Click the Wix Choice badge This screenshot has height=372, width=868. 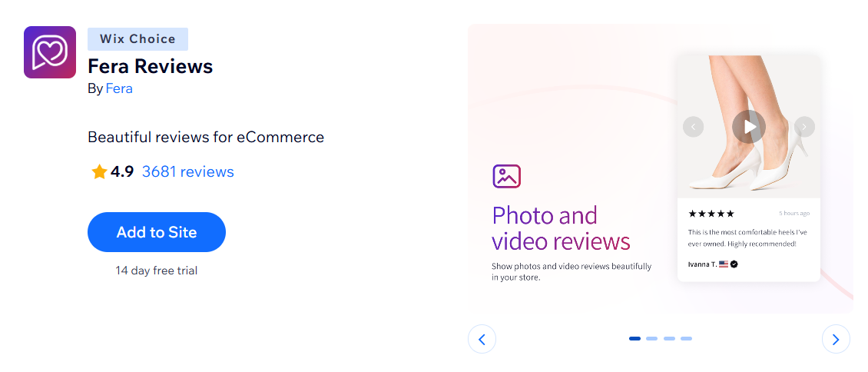point(137,38)
